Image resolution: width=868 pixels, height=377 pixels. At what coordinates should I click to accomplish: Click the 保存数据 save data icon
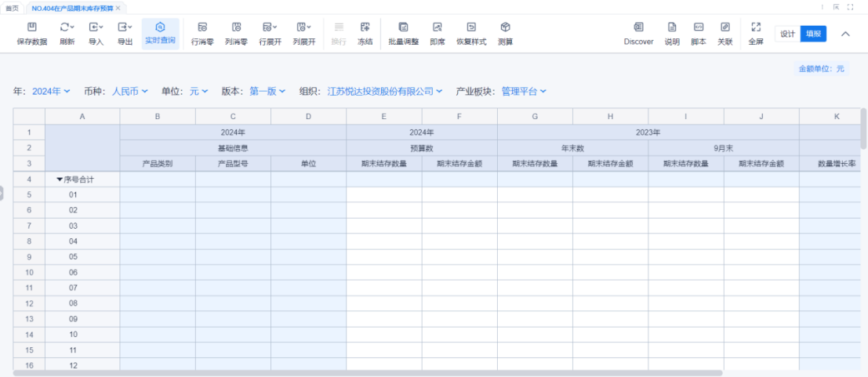(31, 27)
